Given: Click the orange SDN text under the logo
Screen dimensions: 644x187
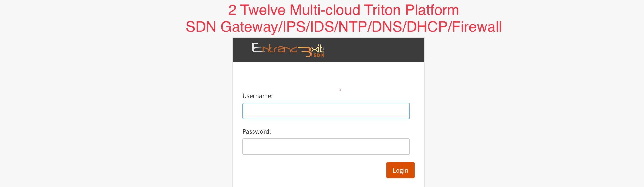Looking at the screenshot, I should click(x=319, y=55).
